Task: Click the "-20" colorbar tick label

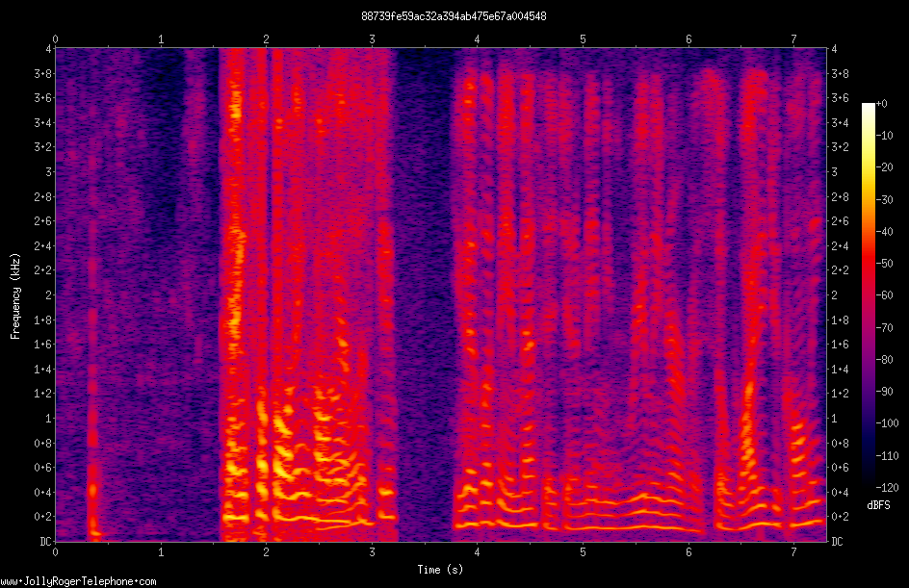Action: 884,167
